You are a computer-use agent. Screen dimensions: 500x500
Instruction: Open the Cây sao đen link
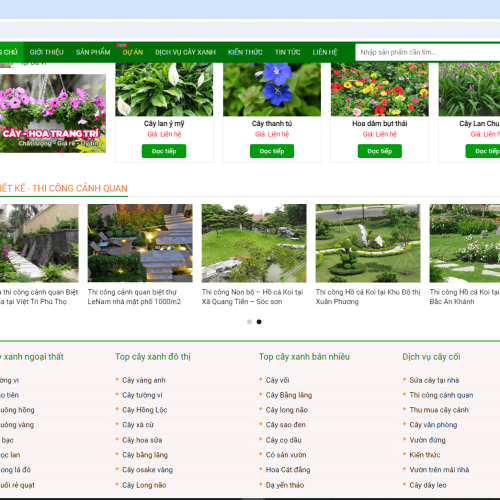286,425
